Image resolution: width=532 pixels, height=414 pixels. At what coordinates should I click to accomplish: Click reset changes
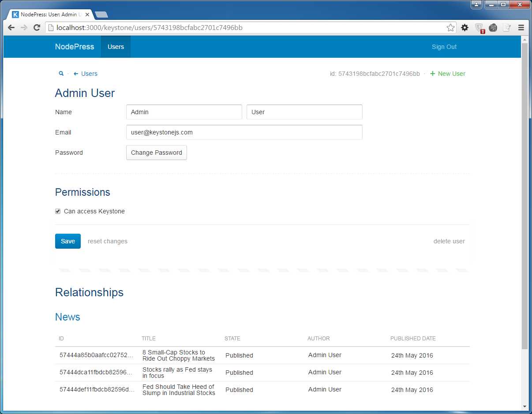coord(108,241)
